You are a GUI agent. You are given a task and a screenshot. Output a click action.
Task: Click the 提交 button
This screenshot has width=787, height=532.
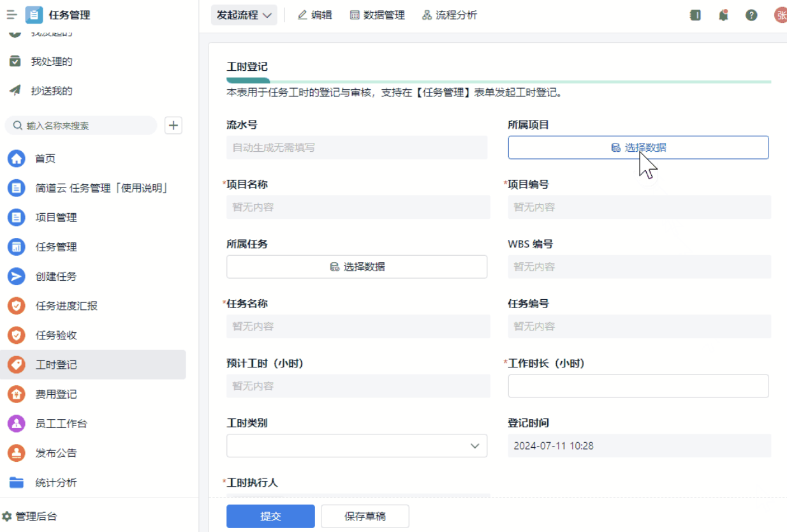[270, 516]
